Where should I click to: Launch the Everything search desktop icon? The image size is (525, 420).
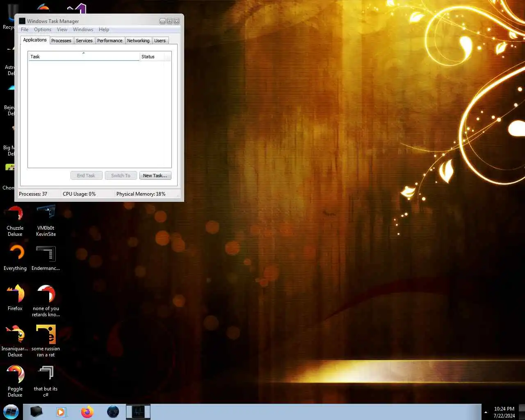tap(15, 258)
